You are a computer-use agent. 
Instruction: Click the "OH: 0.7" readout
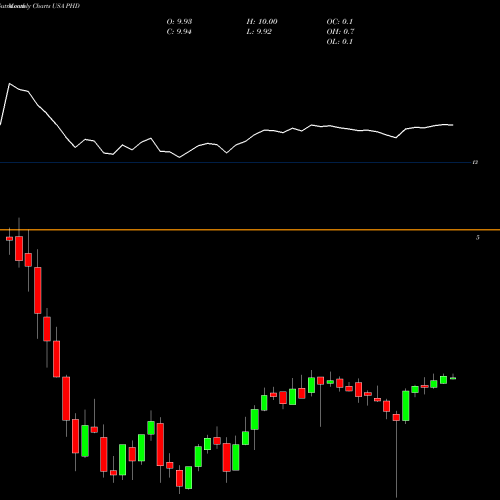coord(340,32)
